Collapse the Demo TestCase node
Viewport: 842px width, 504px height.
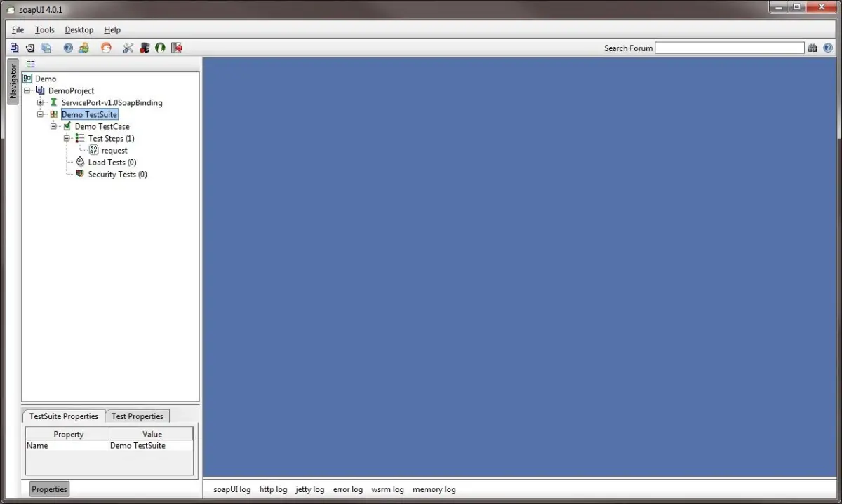pos(54,127)
